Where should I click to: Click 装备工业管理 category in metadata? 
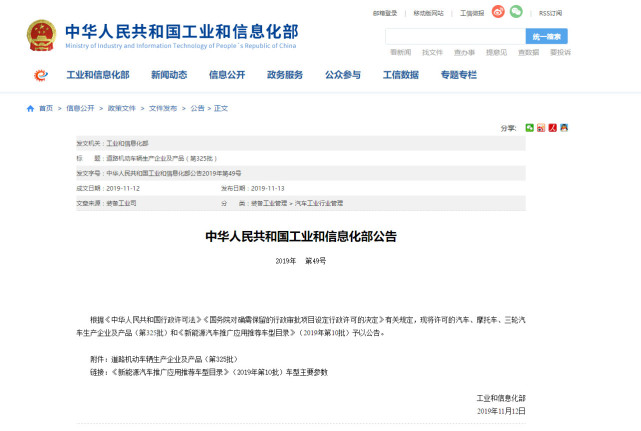269,203
